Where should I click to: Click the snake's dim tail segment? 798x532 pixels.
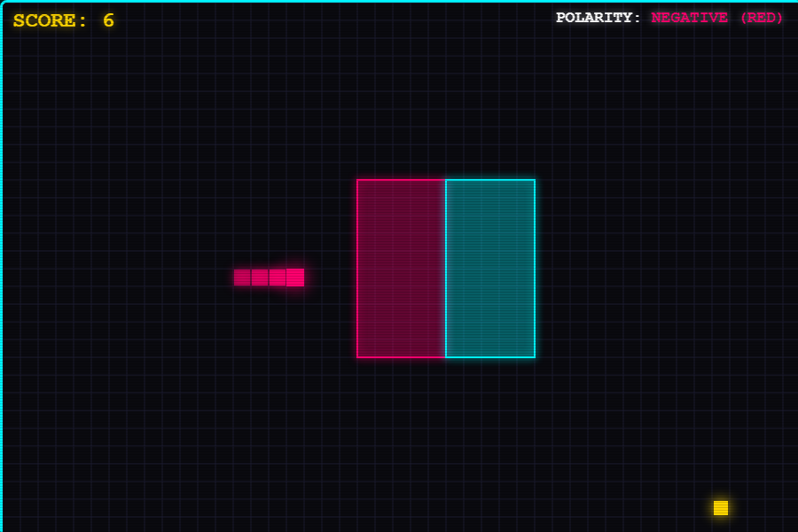tap(242, 278)
